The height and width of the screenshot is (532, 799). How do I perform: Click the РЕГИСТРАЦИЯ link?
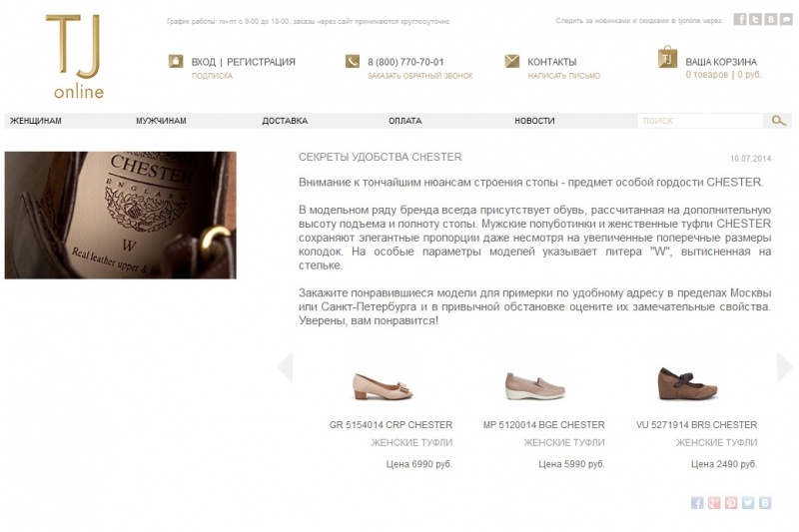coord(261,62)
